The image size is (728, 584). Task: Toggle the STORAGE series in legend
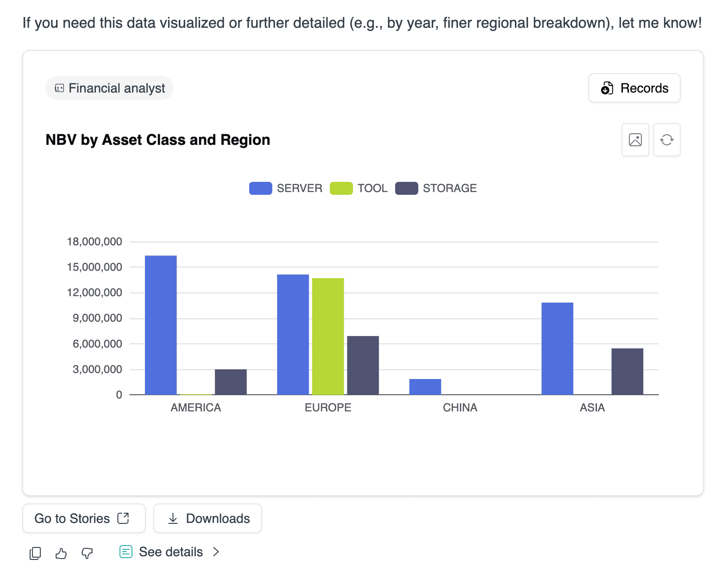pyautogui.click(x=449, y=188)
